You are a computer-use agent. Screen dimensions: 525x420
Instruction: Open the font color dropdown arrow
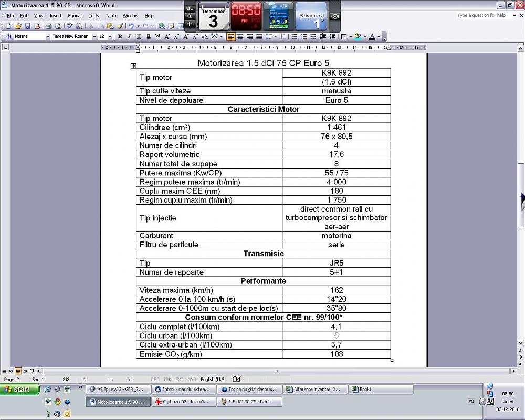tap(379, 37)
